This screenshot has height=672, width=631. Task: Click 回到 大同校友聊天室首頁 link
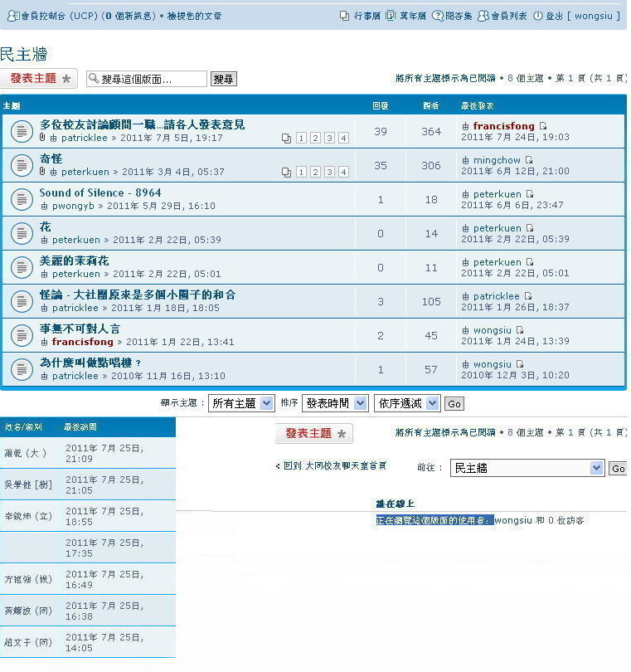click(x=335, y=465)
